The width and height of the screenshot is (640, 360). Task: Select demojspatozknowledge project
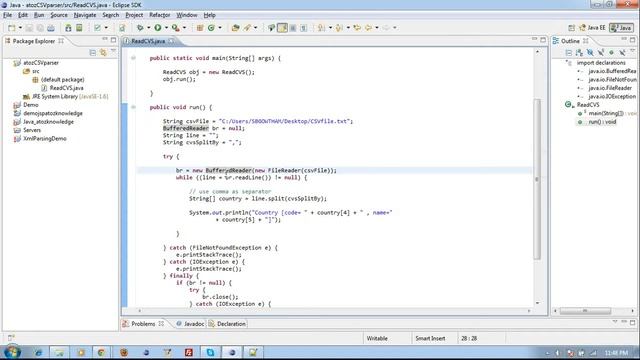pos(53,113)
